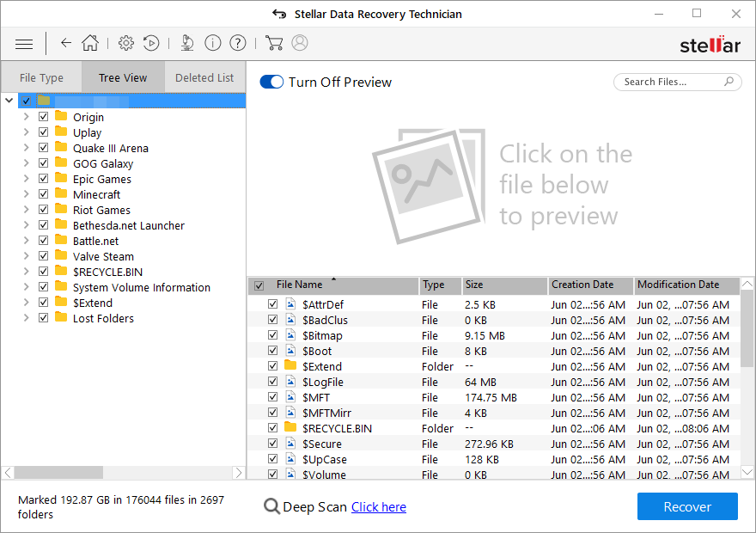Screen dimensions: 756x533
Task: Click the Deep Scan Click here link
Action: coord(379,507)
